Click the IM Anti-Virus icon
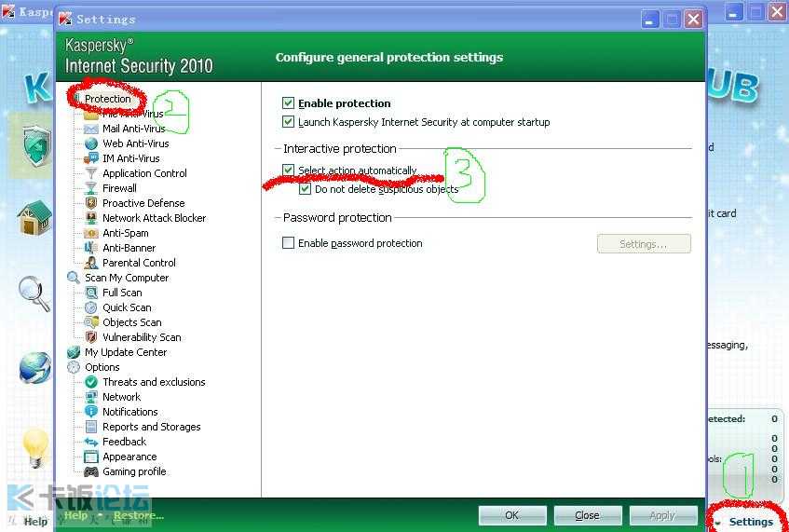This screenshot has width=789, height=532. [x=91, y=158]
